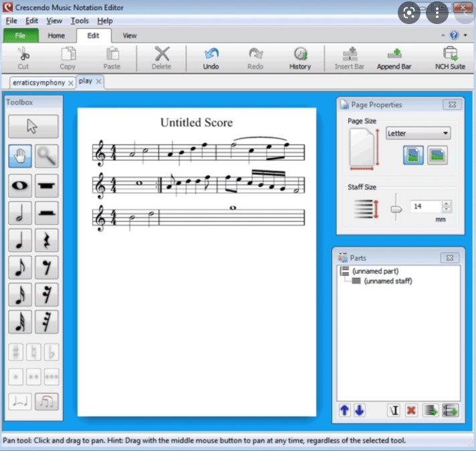
Task: Open the Edit menu in the menu bar
Action: (31, 21)
